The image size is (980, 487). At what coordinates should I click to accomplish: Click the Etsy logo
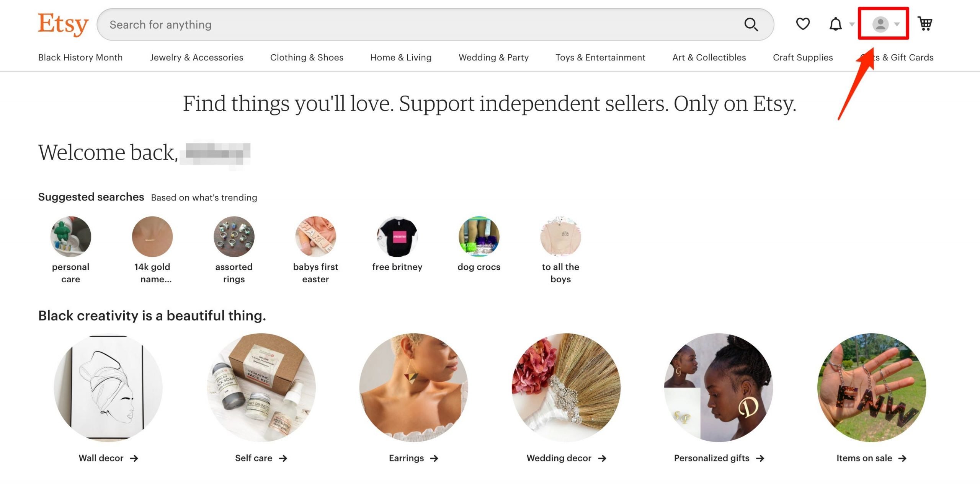coord(62,24)
